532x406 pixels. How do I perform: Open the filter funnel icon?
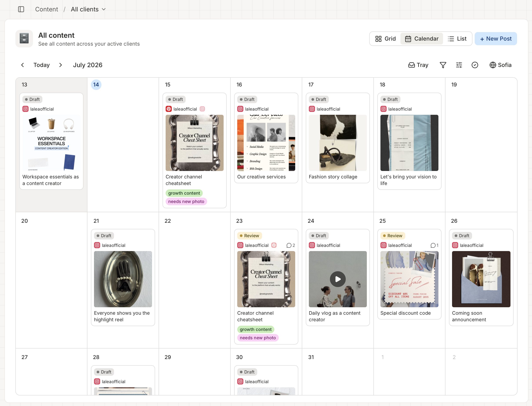click(x=443, y=65)
